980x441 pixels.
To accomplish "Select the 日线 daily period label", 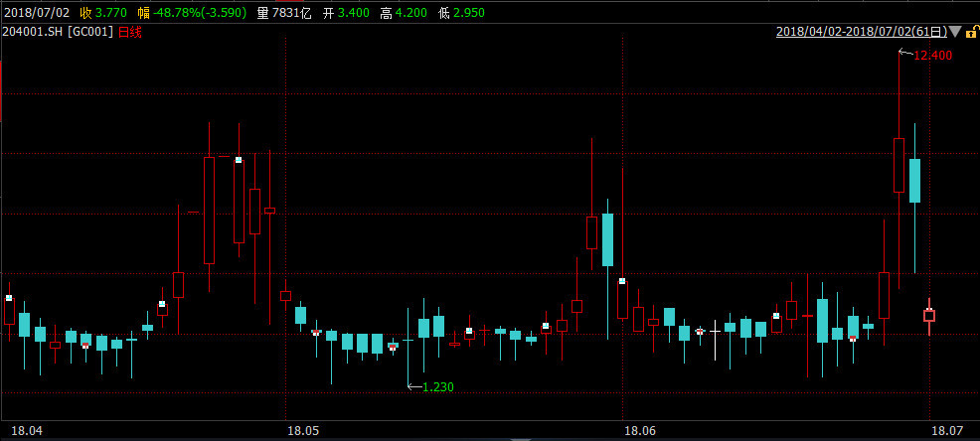I will tap(130, 33).
